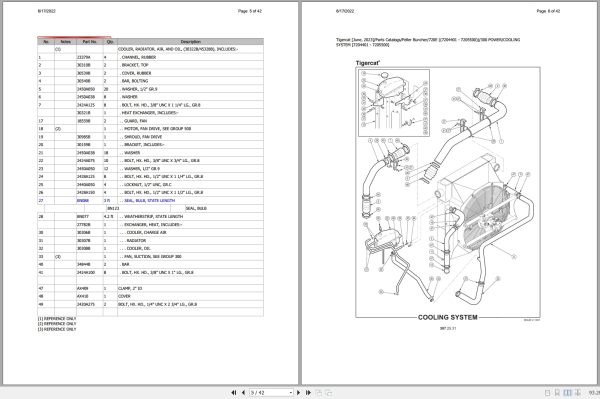
Task: Select the BAR, BOLTING description
Action: [135, 81]
